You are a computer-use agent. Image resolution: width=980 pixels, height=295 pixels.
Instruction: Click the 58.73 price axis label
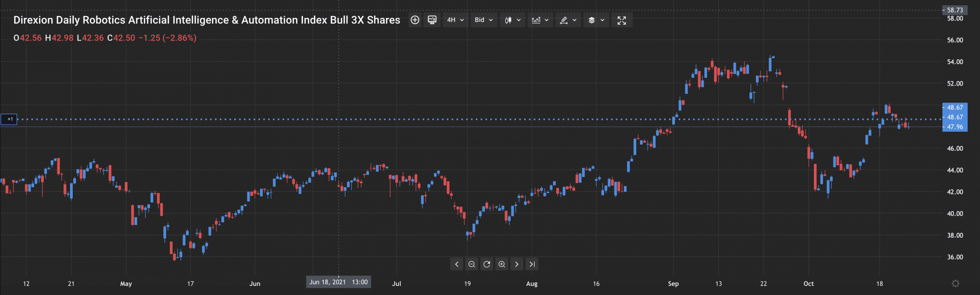click(955, 10)
